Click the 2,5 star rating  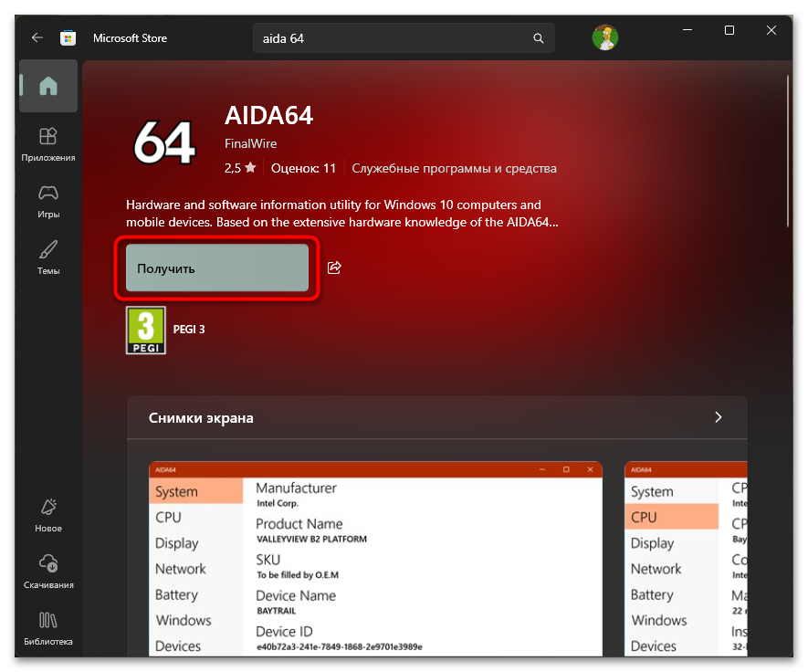tap(240, 168)
